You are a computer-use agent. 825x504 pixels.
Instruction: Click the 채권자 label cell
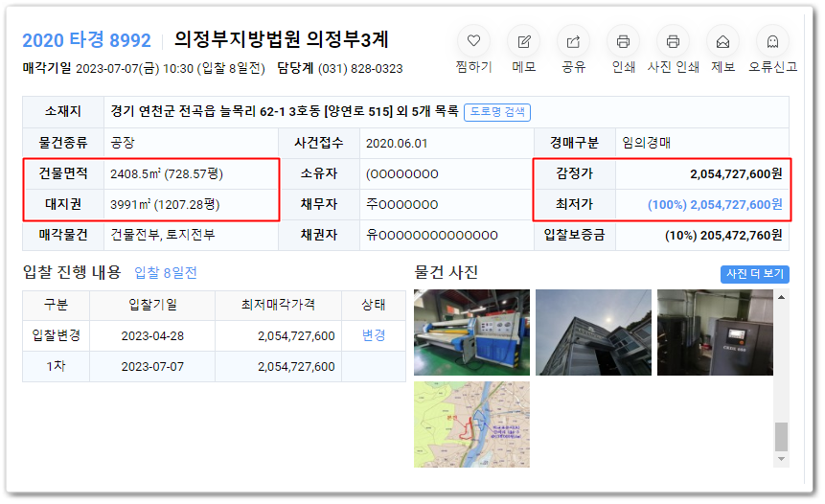click(x=319, y=235)
